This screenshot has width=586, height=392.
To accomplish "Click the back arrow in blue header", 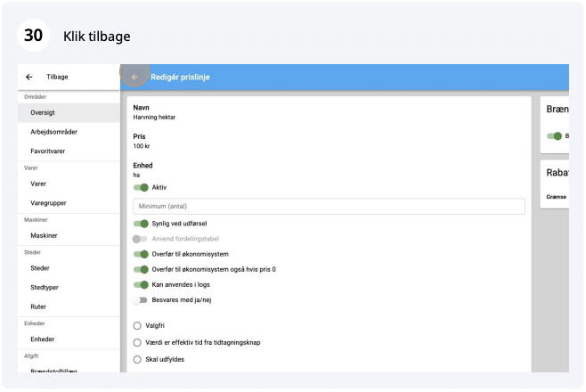I will pyautogui.click(x=134, y=78).
